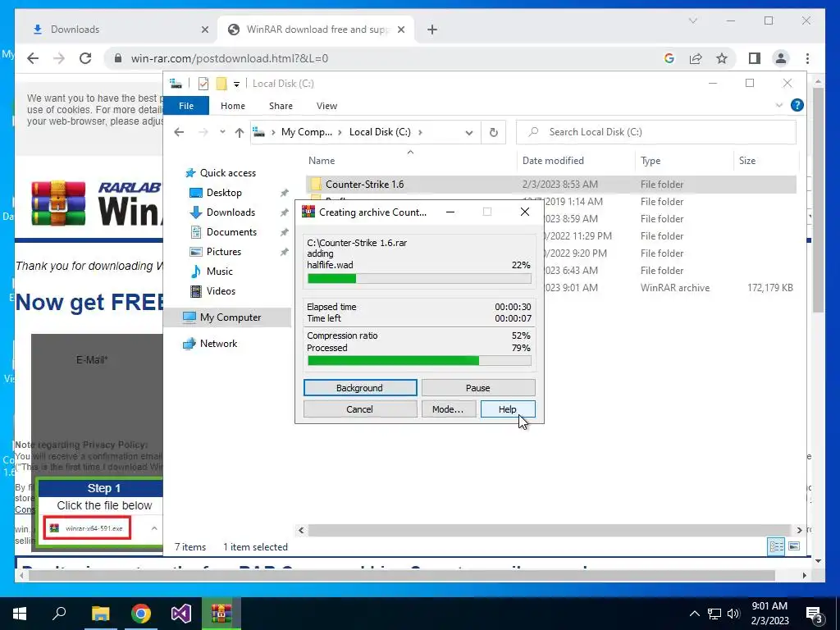Open the View ribbon tab

pos(326,106)
